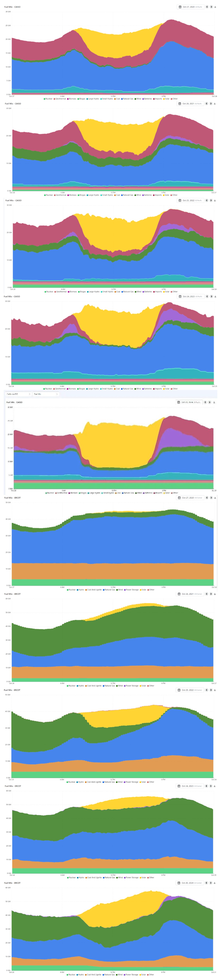Toggle Batteries in CAISO Oct 24, 2023 legend

[x=148, y=389]
